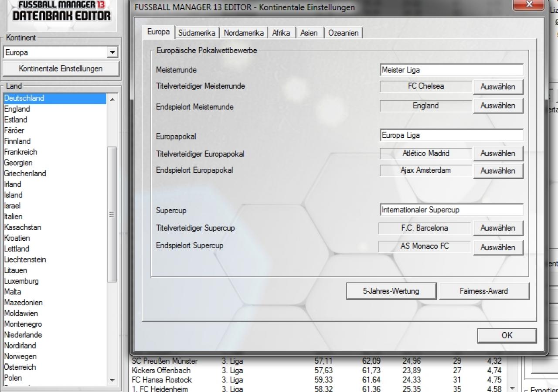
Task: Switch to the Südamerika tab
Action: 197,33
